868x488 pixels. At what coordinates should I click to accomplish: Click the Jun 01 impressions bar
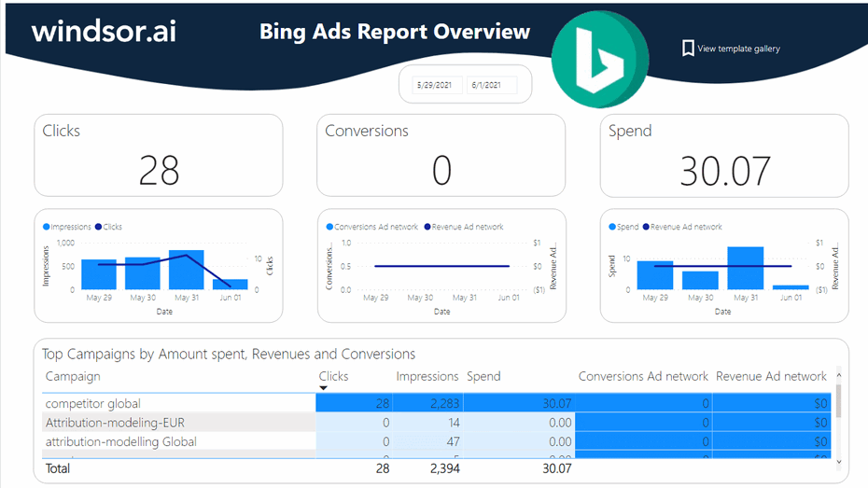(x=231, y=285)
